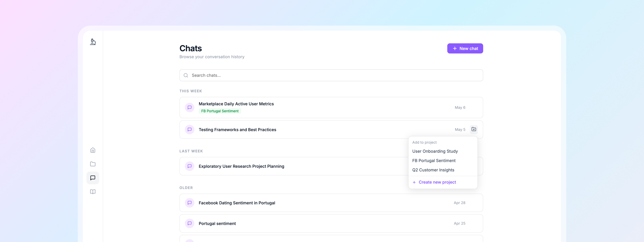
Task: Click chat bubble icon of Marketplace Daily Active User Metrics
Action: (190, 107)
